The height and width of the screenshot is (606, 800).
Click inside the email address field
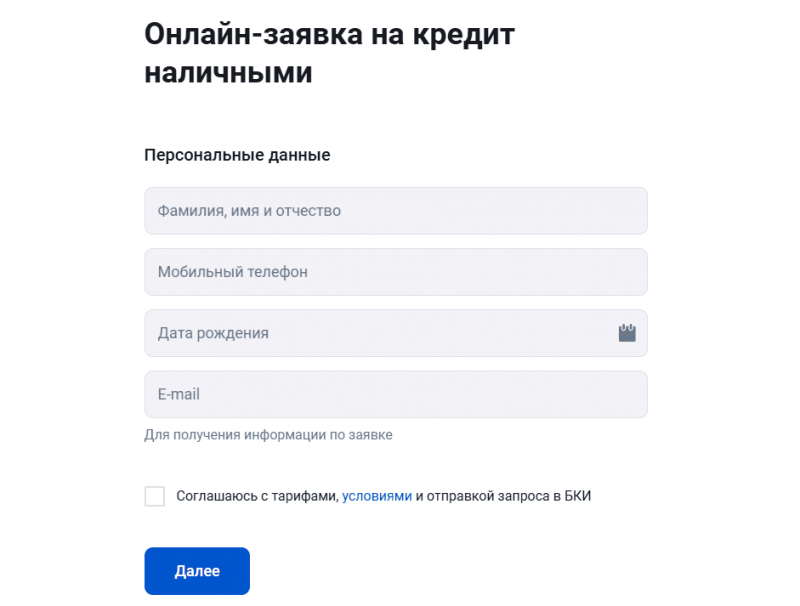pyautogui.click(x=396, y=394)
